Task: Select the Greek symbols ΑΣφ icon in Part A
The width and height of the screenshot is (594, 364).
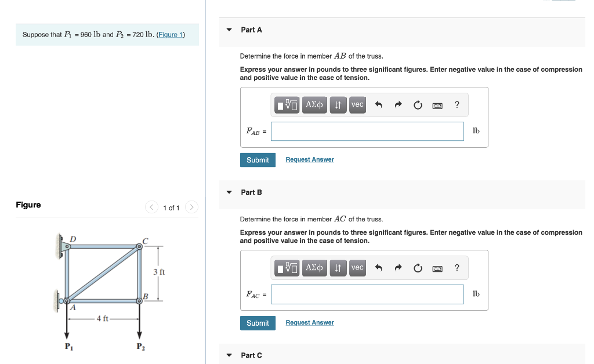Action: point(314,105)
